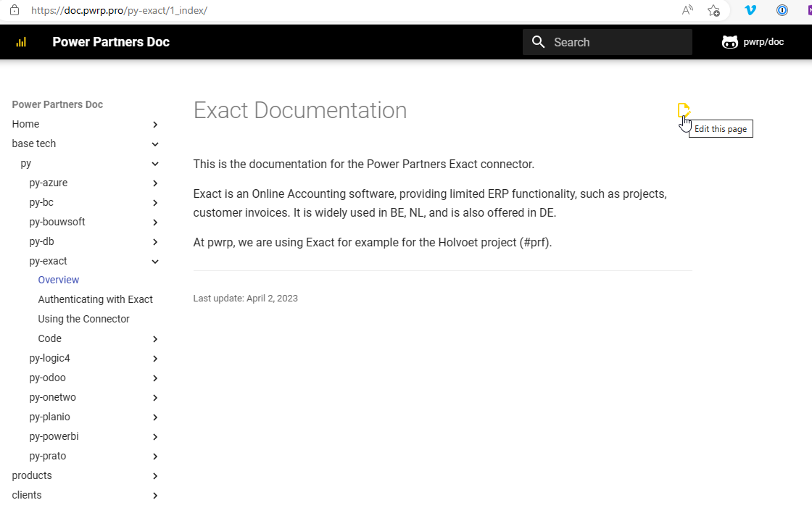Select Code in the navigation

(x=50, y=338)
